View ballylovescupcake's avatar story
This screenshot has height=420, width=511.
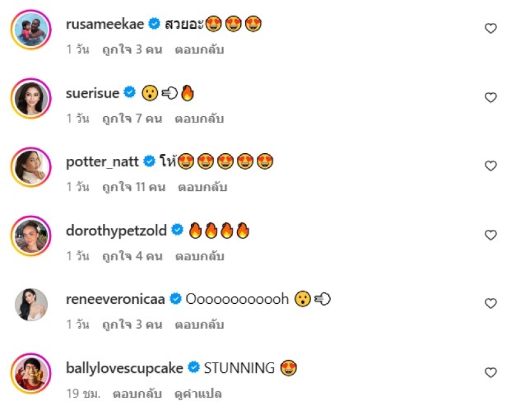click(31, 373)
